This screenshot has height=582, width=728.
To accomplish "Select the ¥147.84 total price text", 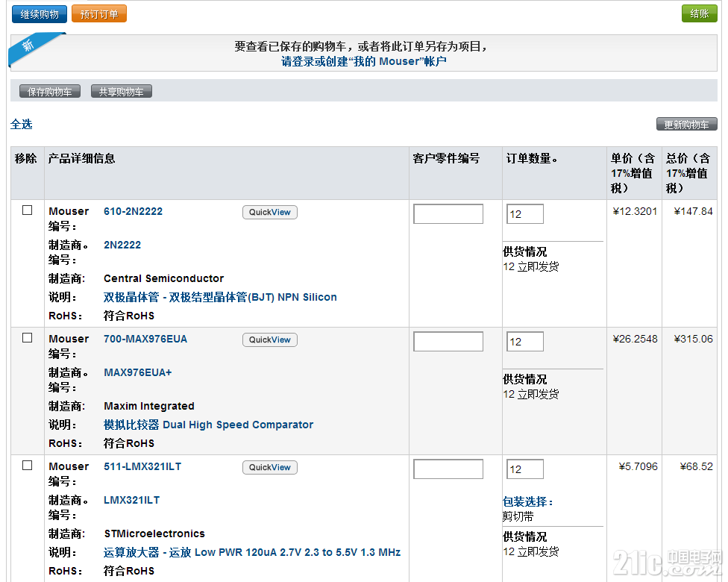I will [x=693, y=211].
